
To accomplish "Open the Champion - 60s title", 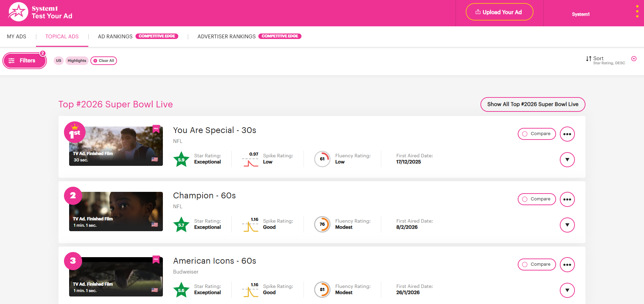I will [204, 196].
